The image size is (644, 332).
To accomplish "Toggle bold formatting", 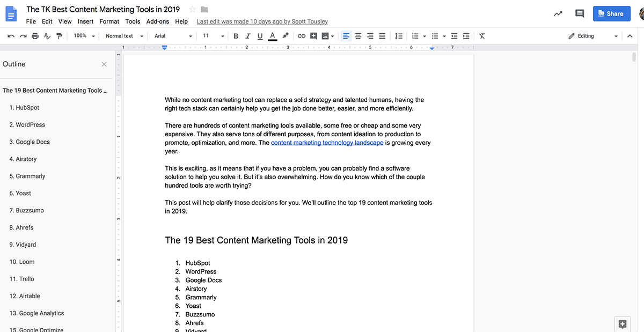I will (236, 36).
